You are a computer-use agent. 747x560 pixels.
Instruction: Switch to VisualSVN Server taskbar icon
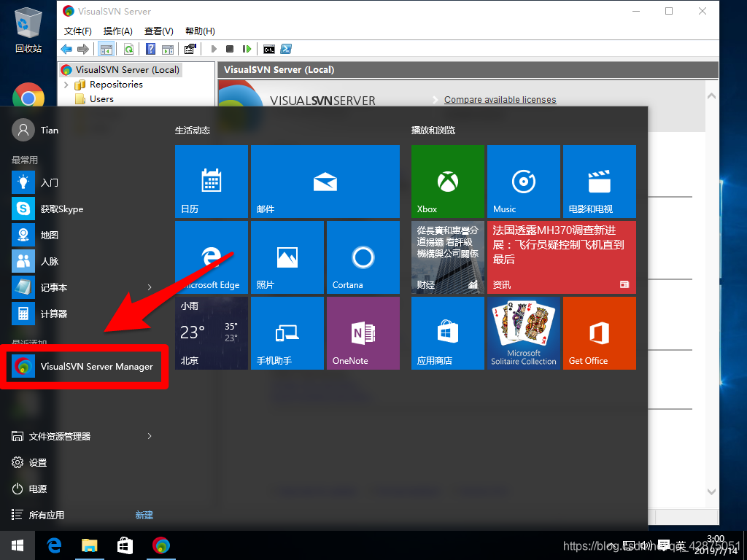pyautogui.click(x=160, y=545)
